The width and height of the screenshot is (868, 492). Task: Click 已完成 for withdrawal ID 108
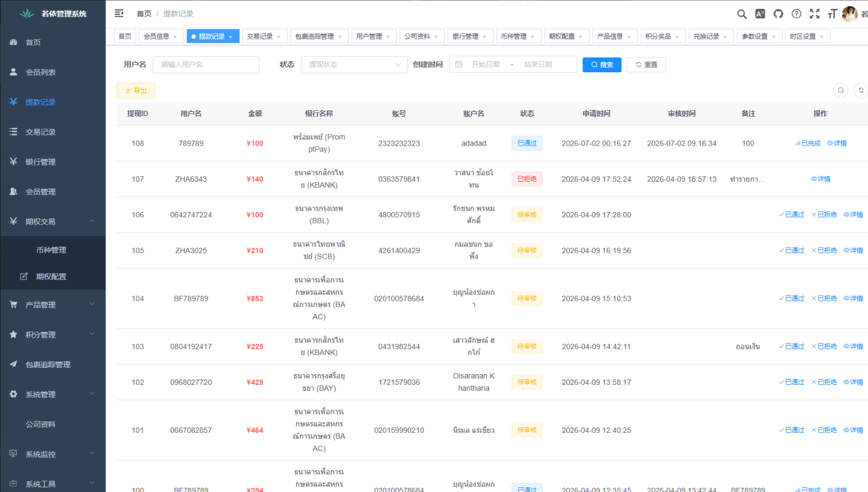click(808, 143)
